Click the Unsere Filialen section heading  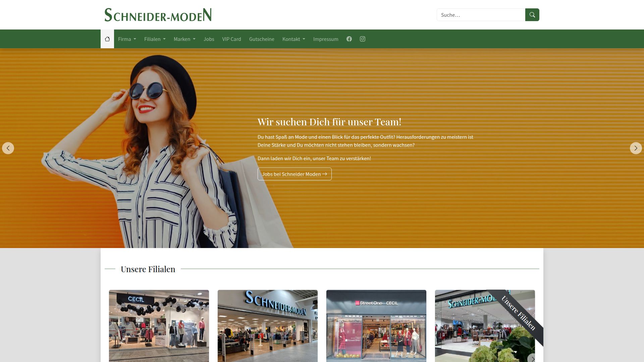(x=148, y=269)
